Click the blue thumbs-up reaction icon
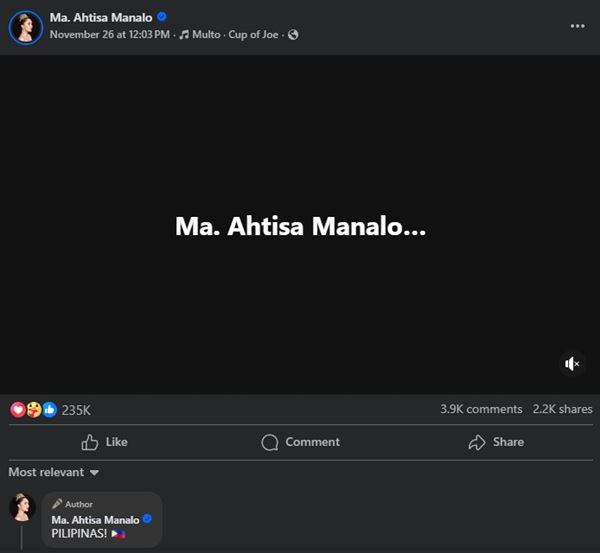Viewport: 600px width, 553px height. [49, 409]
